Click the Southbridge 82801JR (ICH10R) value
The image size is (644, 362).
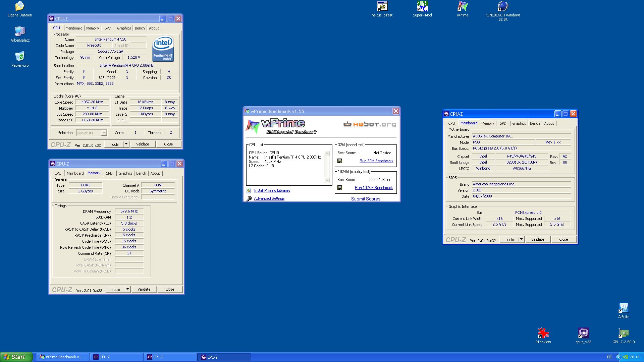(522, 162)
